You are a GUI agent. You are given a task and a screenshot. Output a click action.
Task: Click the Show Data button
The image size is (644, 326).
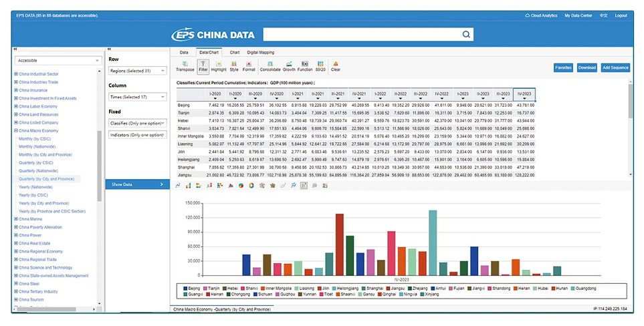point(138,184)
